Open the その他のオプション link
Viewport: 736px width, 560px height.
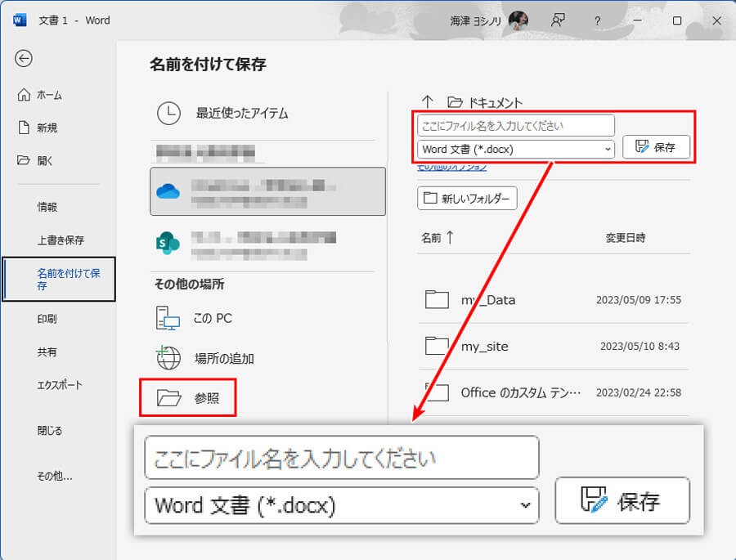pos(452,167)
